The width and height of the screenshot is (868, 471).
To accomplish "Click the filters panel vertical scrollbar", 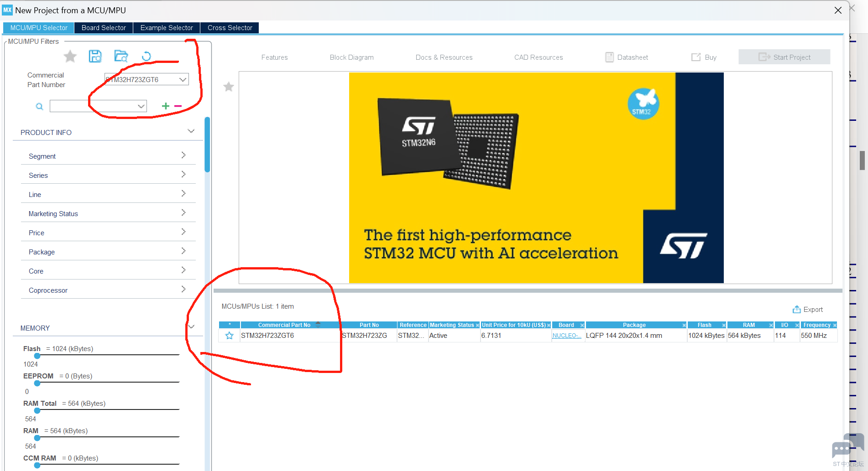I will (x=207, y=145).
